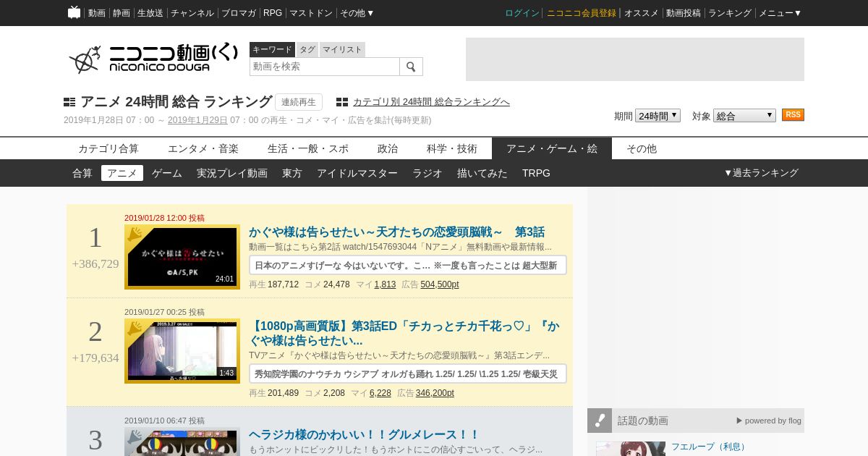
Task: Open the 期間 24時間 dropdown
Action: (658, 116)
